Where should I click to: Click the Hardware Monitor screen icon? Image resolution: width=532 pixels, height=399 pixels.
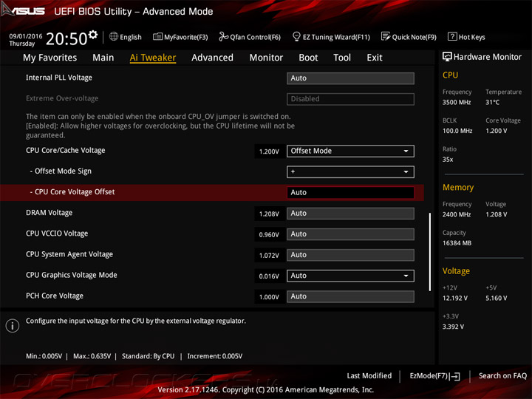tap(447, 57)
